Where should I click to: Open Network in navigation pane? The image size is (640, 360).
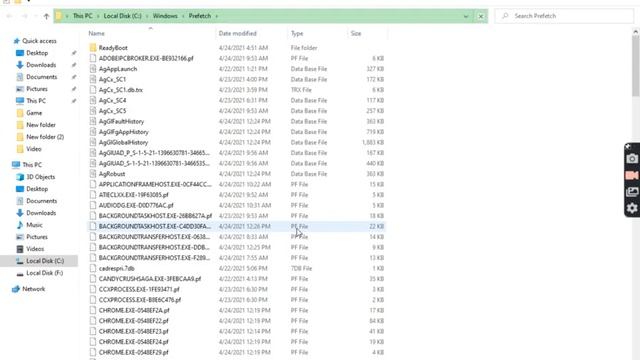[33, 289]
